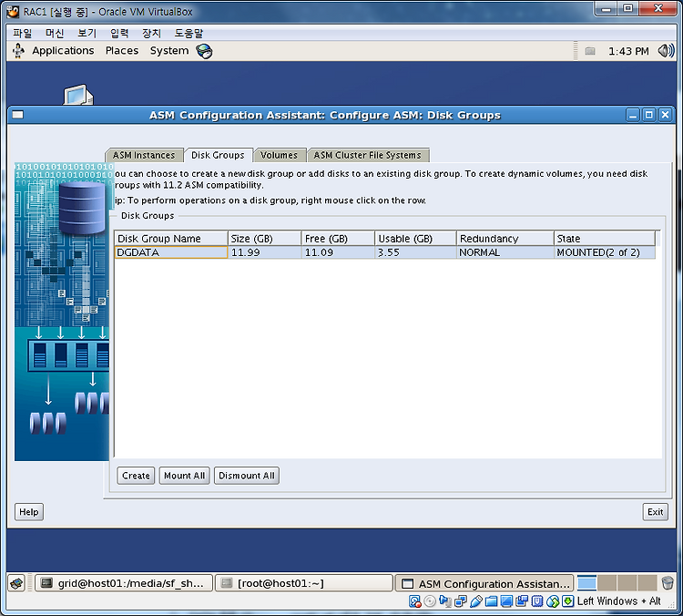Open the ASM Cluster File Systems tab
Viewport: 683px width, 616px height.
tap(368, 155)
